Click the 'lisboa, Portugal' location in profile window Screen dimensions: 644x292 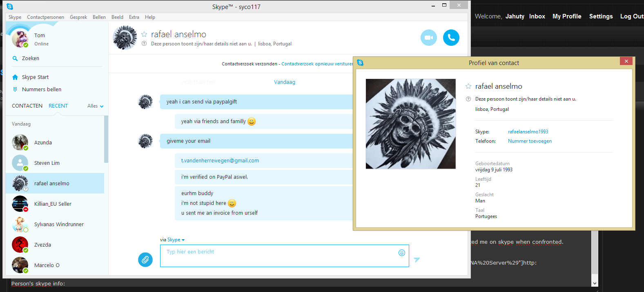pos(492,109)
